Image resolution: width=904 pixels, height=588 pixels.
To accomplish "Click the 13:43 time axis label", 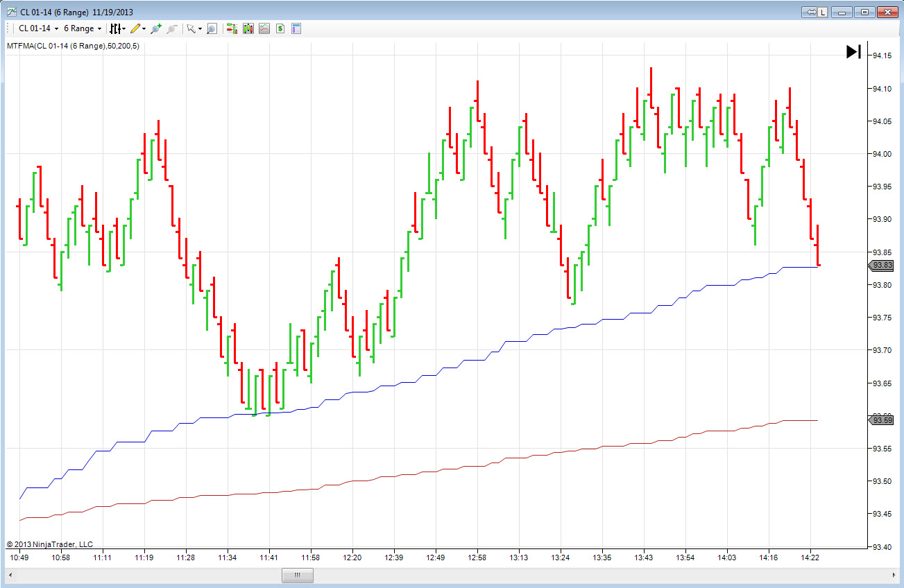I will [x=644, y=557].
